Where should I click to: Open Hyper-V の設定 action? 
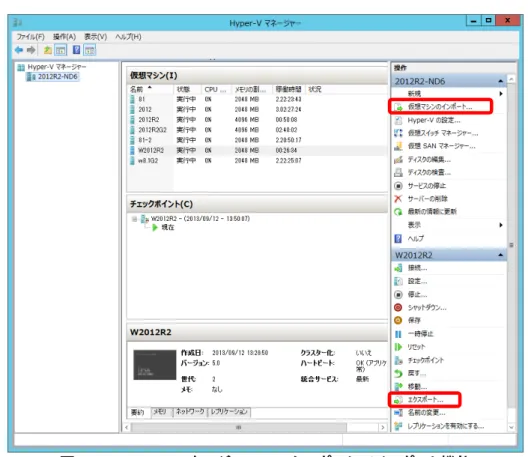(x=433, y=120)
